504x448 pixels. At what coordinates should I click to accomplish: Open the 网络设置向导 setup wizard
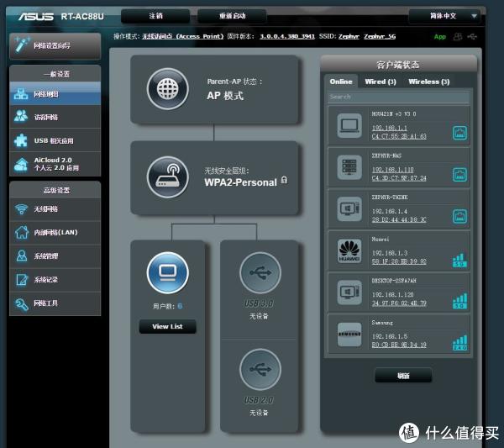pos(55,46)
